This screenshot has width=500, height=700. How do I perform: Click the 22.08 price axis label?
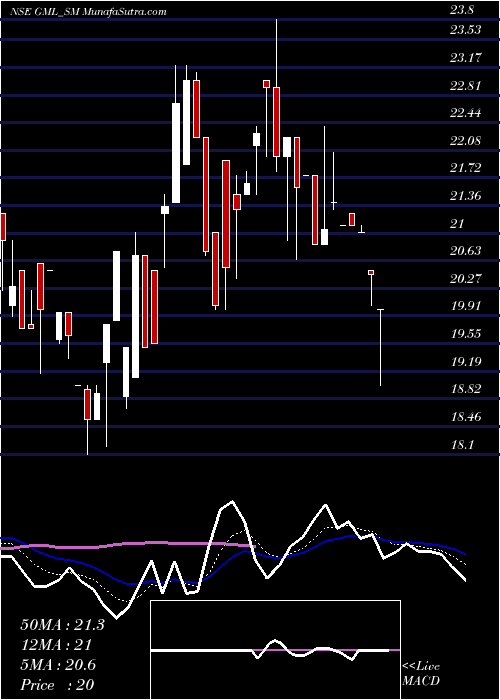click(x=467, y=141)
